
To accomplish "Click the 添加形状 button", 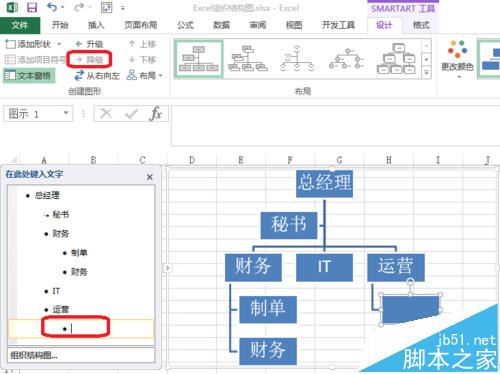I will click(x=28, y=44).
